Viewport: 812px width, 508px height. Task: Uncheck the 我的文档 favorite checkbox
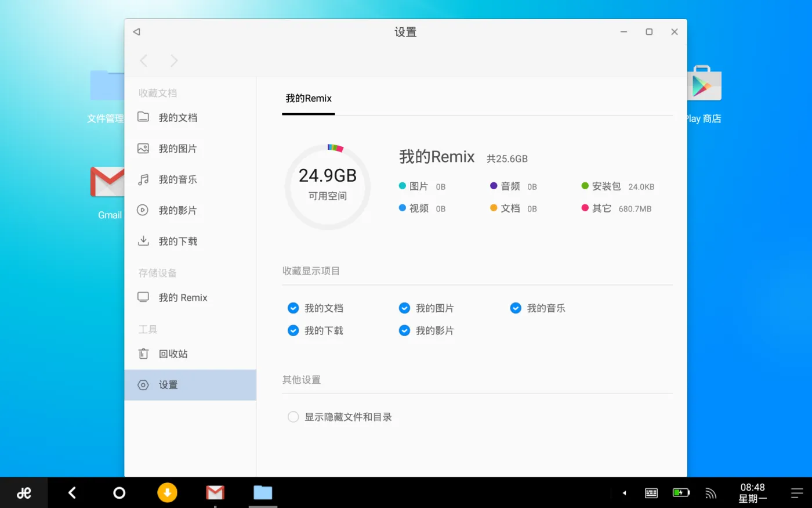point(293,308)
